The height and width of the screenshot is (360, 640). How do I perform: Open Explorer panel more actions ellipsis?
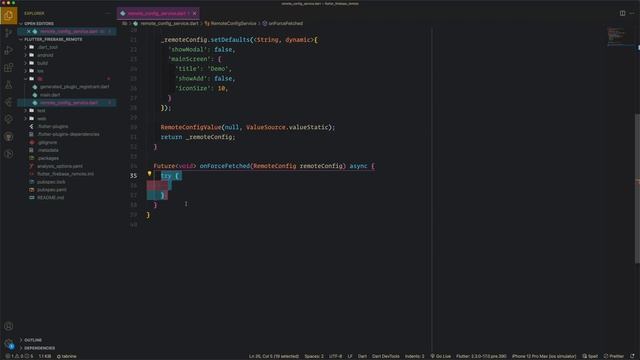click(x=108, y=13)
